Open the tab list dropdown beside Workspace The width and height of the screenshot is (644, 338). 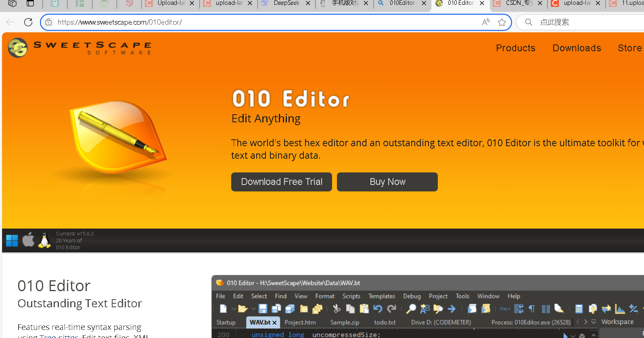[x=594, y=322]
